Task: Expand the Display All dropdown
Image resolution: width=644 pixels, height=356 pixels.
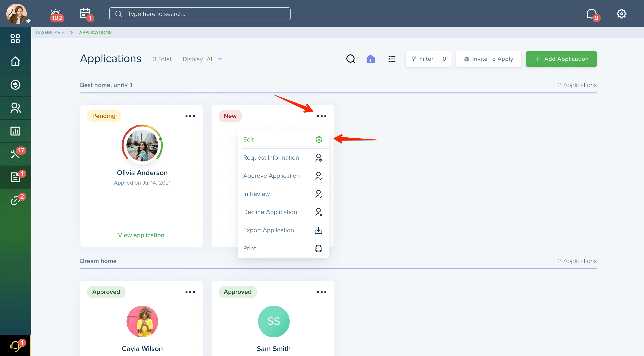Action: coord(202,59)
